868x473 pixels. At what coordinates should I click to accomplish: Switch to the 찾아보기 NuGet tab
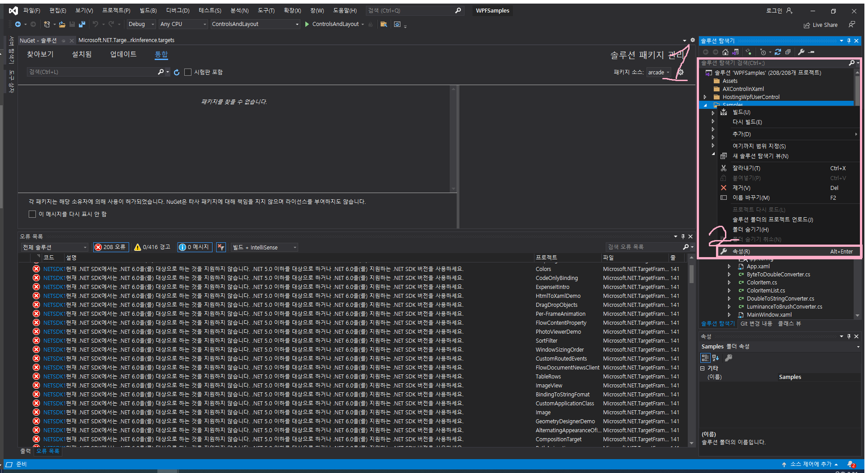[x=40, y=54]
